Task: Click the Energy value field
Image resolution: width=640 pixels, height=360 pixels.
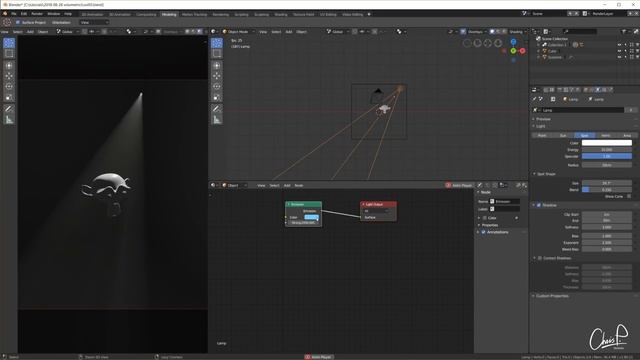Action: (x=607, y=150)
